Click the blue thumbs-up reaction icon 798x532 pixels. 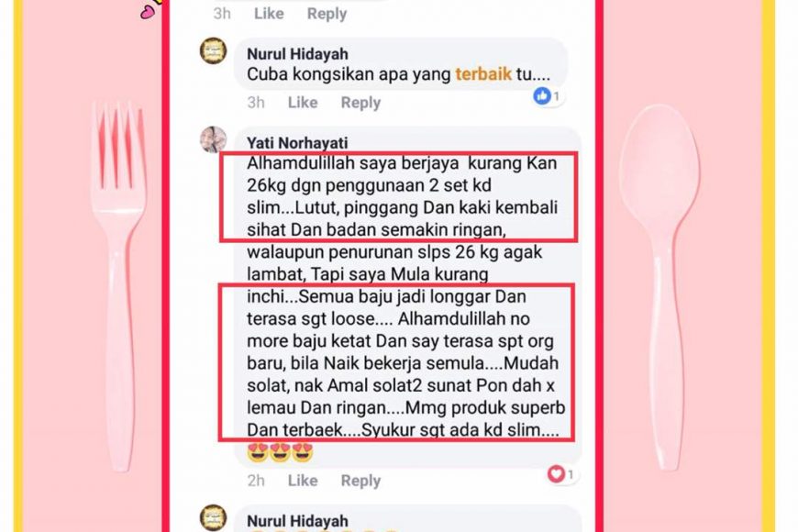[542, 95]
